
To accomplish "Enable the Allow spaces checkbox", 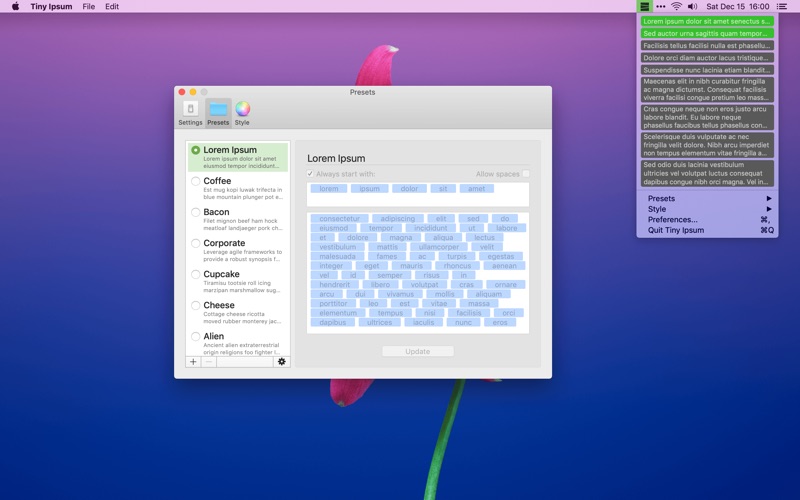I will click(x=526, y=174).
